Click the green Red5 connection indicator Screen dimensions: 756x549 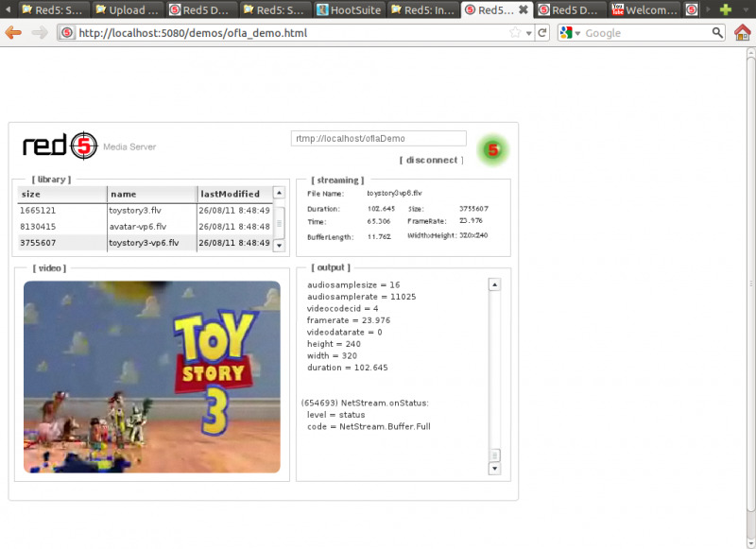(x=492, y=149)
